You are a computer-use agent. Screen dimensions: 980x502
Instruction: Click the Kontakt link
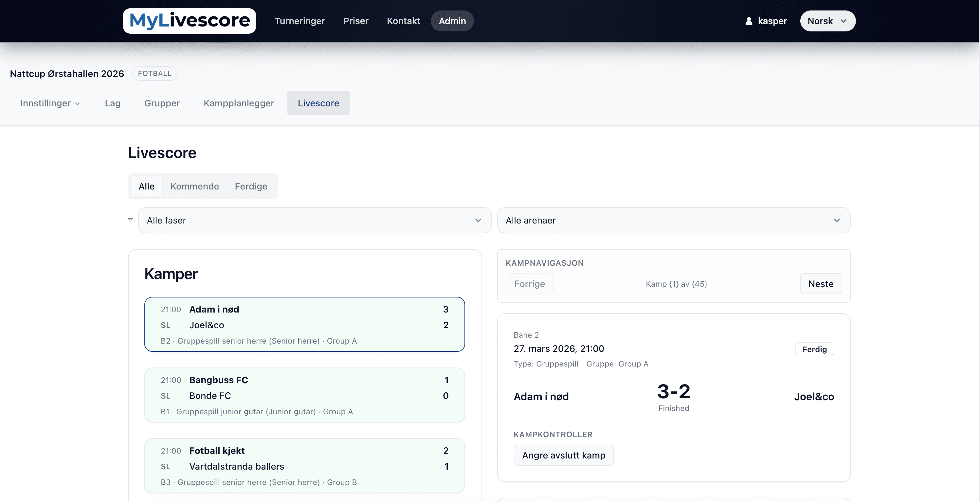click(403, 21)
